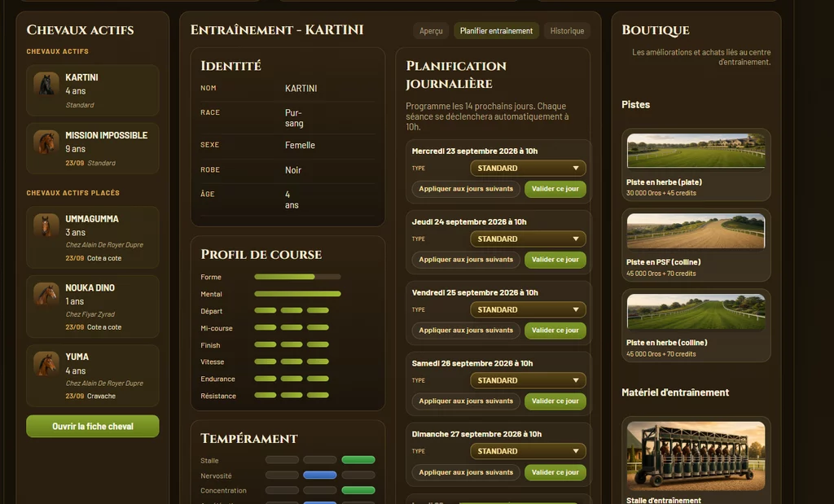Expand training type dropdown for Mercredi 23 septembre
The image size is (834, 504).
click(528, 168)
